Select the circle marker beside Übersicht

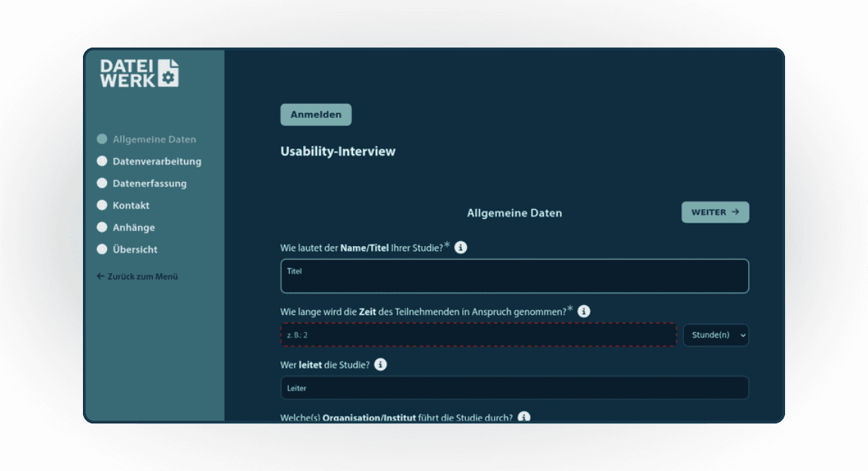(x=102, y=249)
